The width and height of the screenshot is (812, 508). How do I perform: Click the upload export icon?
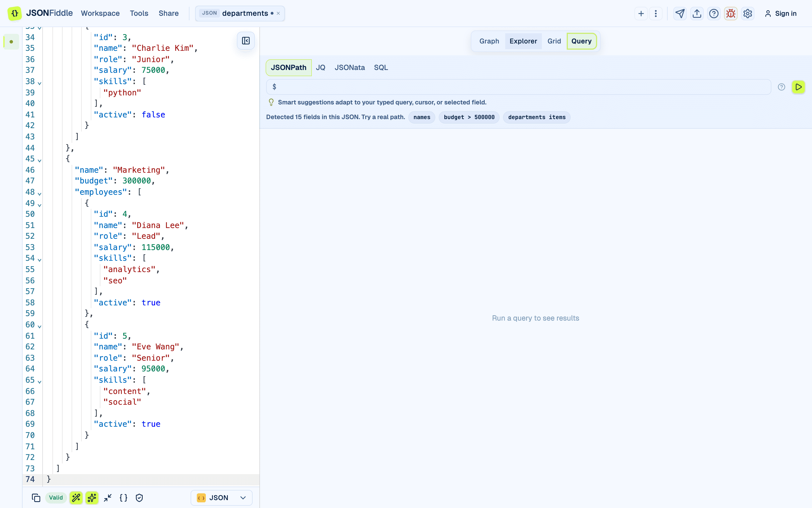(x=697, y=14)
